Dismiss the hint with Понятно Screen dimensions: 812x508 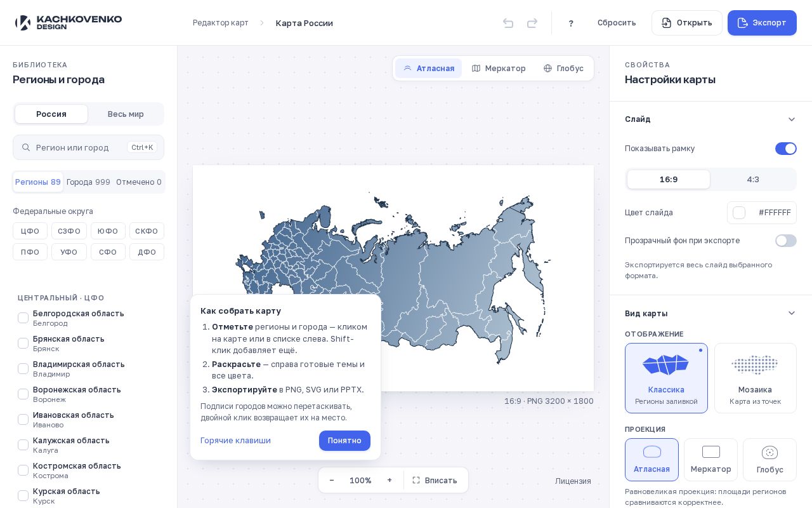point(344,441)
